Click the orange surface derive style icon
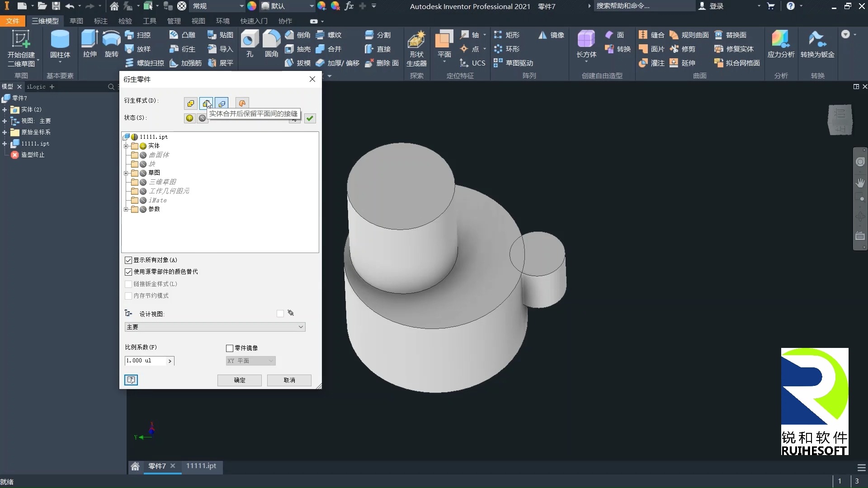The width and height of the screenshot is (868, 488). click(242, 103)
